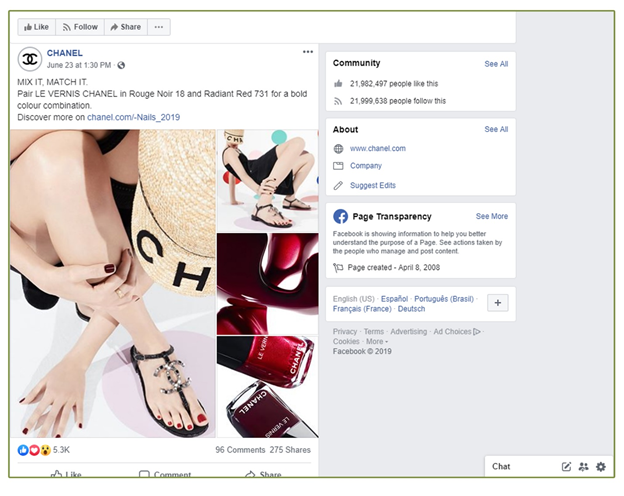Open the dark red nail polish swirl photo
Image resolution: width=624 pixels, height=496 pixels.
tap(267, 284)
